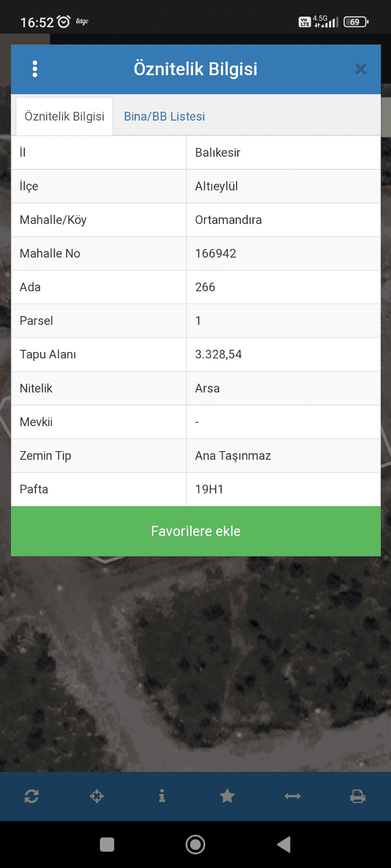Tap the Android recent apps square
Image resolution: width=391 pixels, height=868 pixels.
[107, 845]
